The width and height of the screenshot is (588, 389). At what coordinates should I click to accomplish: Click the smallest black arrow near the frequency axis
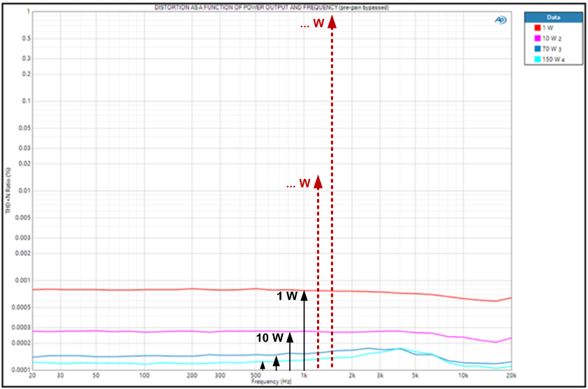click(x=262, y=365)
